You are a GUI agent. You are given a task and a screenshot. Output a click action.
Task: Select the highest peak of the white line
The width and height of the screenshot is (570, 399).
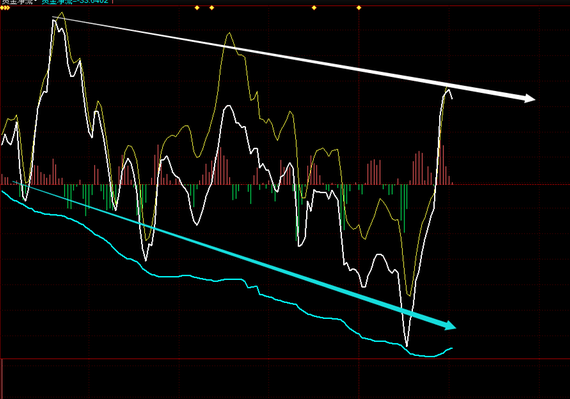(54, 20)
